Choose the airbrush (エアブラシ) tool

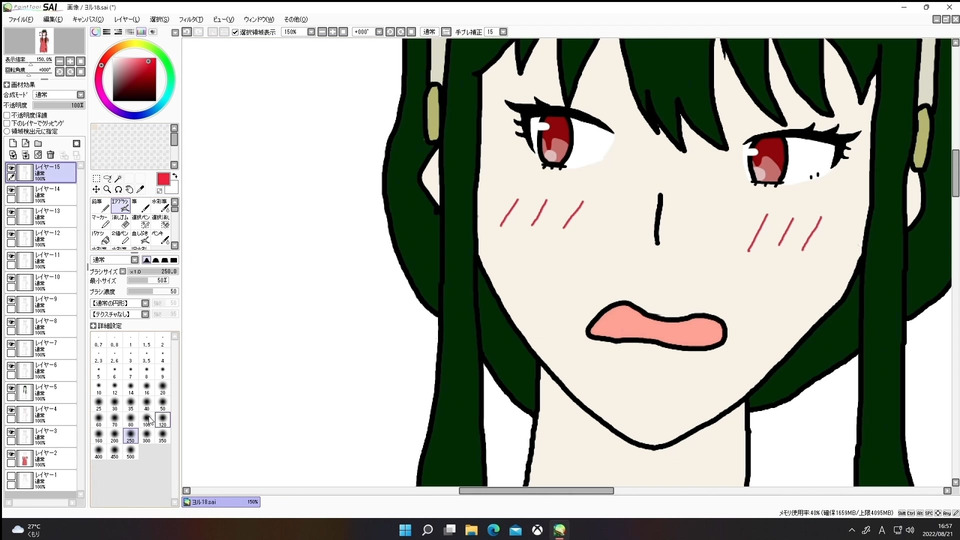coord(120,206)
